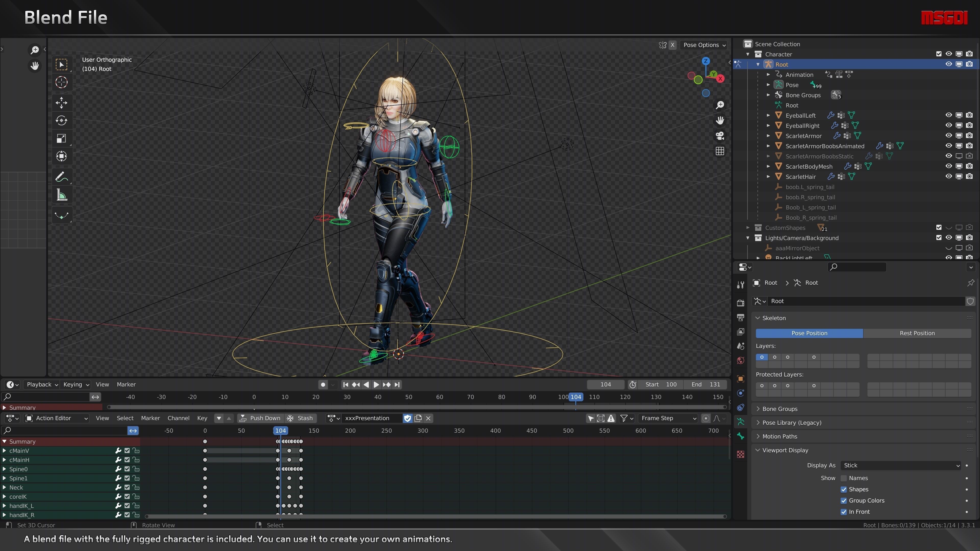Click the viewport pan hand icon

click(x=720, y=121)
